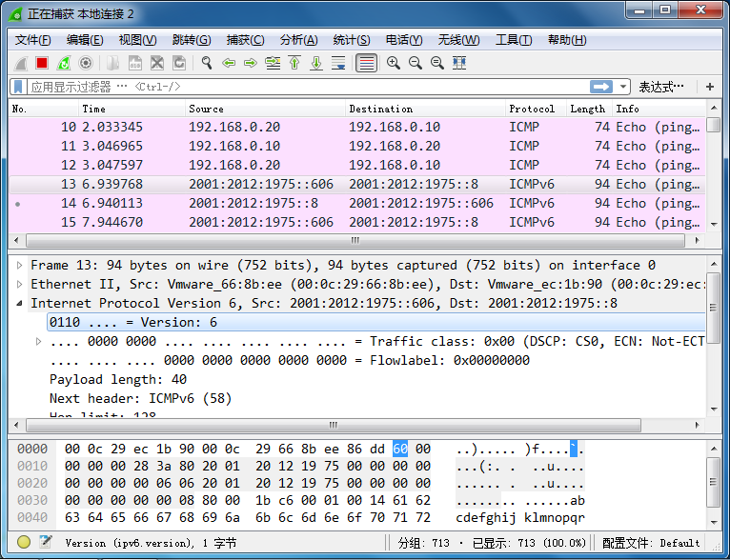Image resolution: width=730 pixels, height=560 pixels.
Task: Open capture file properties icon in status bar
Action: 46,542
